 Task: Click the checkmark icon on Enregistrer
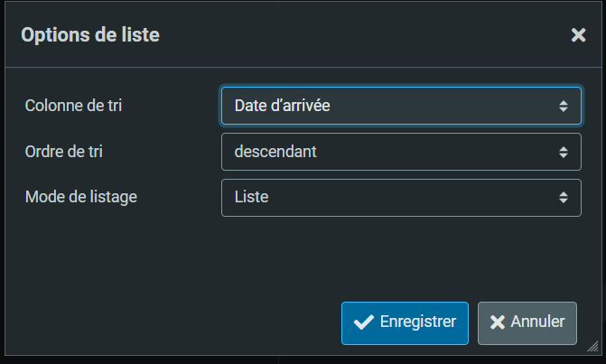pos(364,322)
